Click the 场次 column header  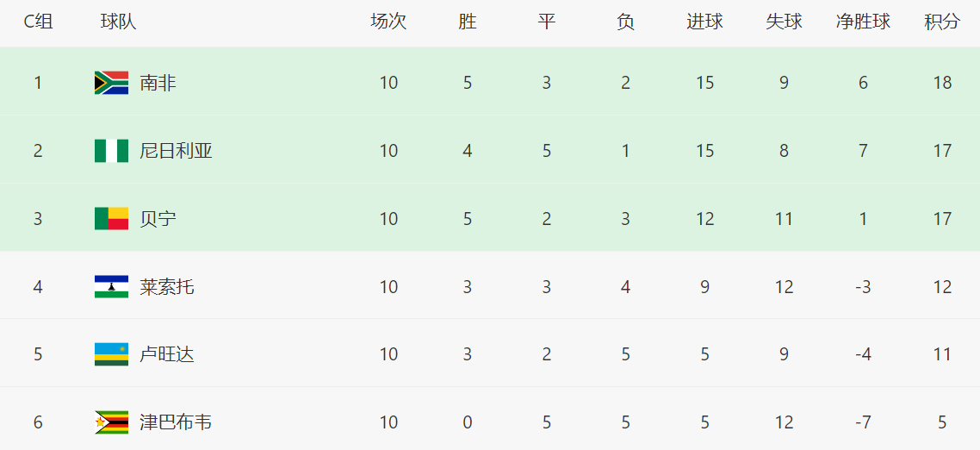coord(388,22)
